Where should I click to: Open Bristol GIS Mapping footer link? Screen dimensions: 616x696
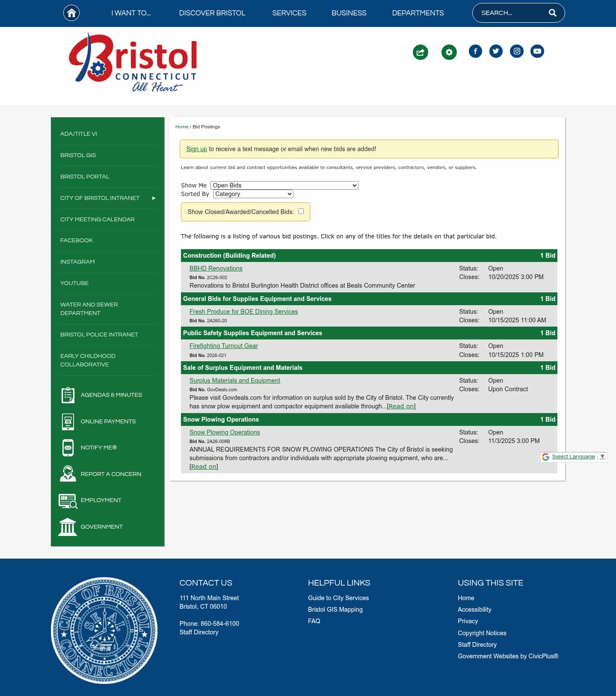pos(335,610)
